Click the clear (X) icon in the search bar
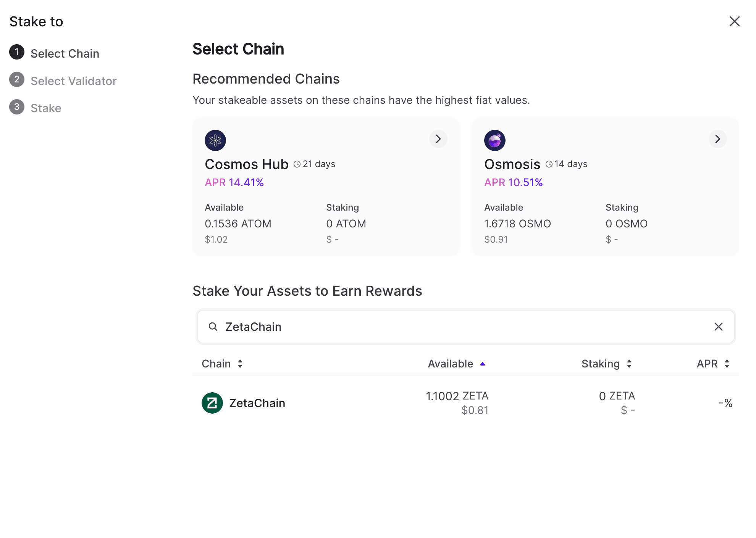Image resolution: width=756 pixels, height=538 pixels. pos(719,327)
